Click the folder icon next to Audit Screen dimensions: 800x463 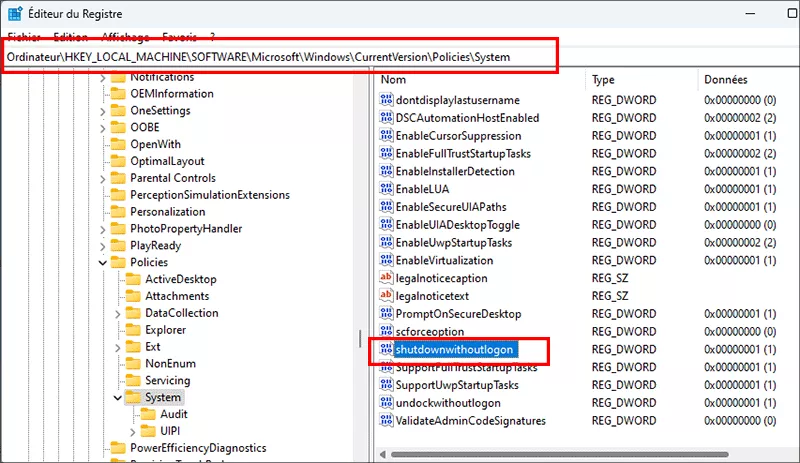(x=148, y=414)
